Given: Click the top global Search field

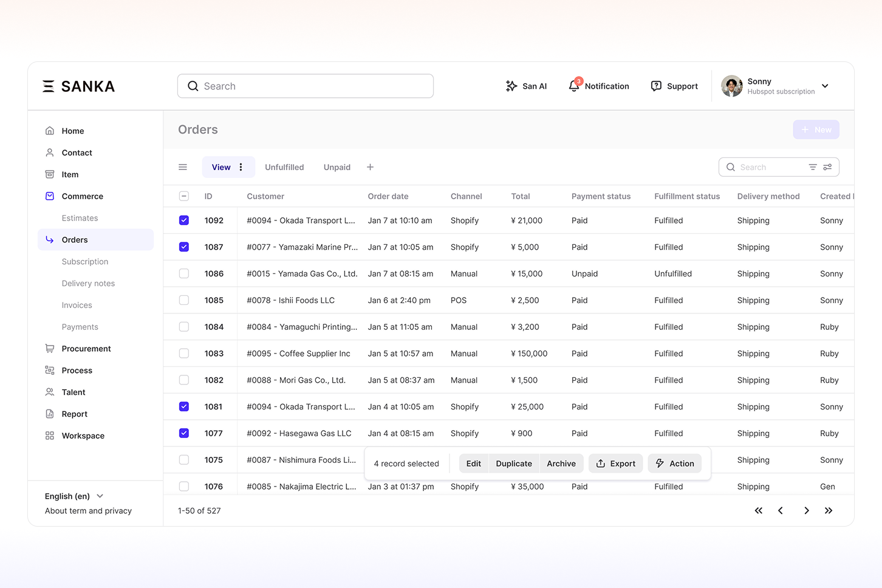Looking at the screenshot, I should pos(306,86).
